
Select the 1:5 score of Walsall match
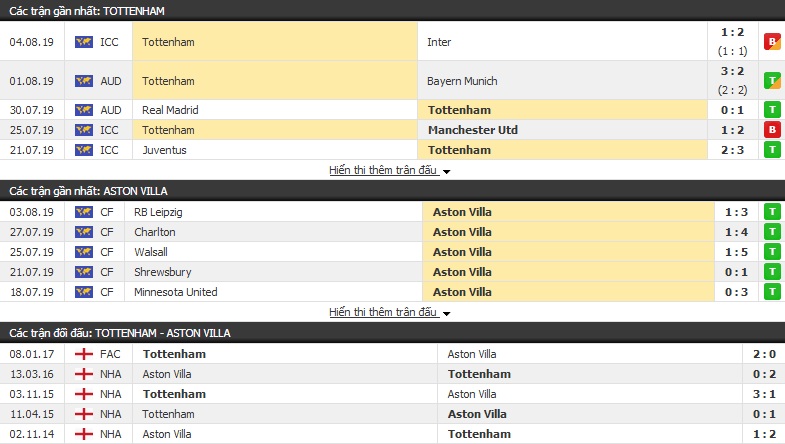[x=736, y=252]
